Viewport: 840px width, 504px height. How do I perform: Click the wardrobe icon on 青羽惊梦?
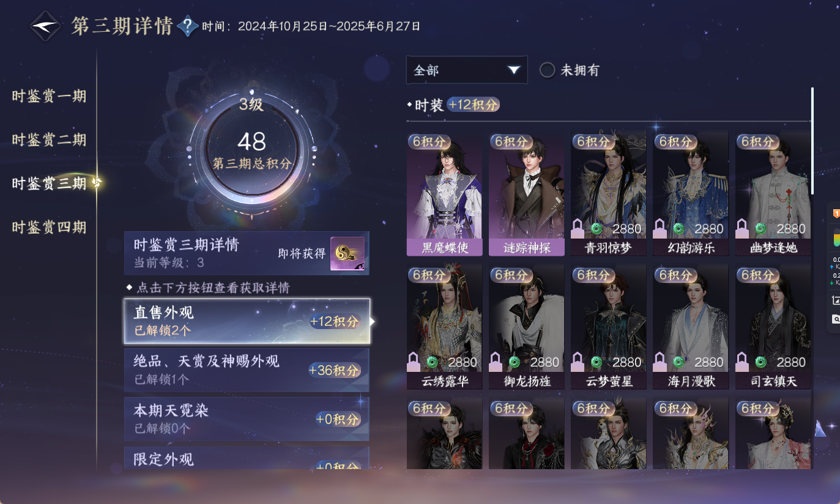(x=578, y=229)
